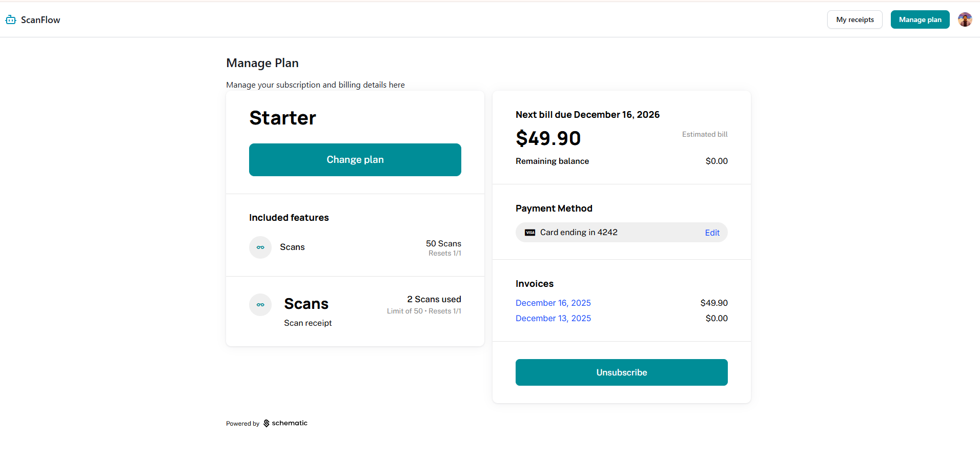Viewport: 980px width, 461px height.
Task: Click the Scans infinity icon beside Scan receipt
Action: coord(260,304)
